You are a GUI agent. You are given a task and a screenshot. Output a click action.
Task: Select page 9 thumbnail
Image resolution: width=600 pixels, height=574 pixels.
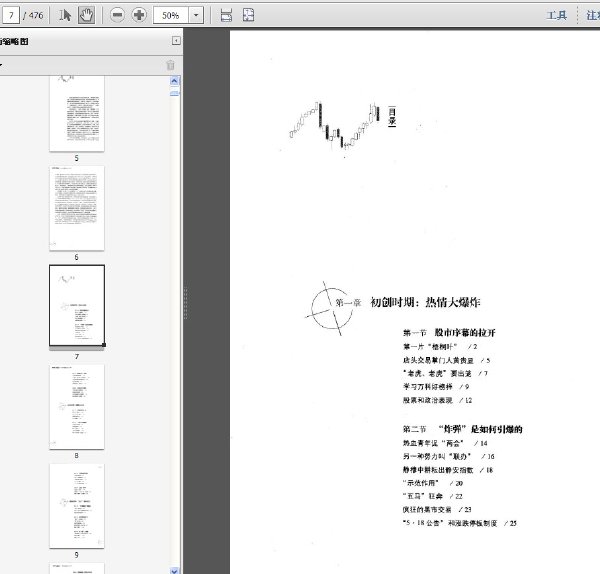[x=77, y=506]
